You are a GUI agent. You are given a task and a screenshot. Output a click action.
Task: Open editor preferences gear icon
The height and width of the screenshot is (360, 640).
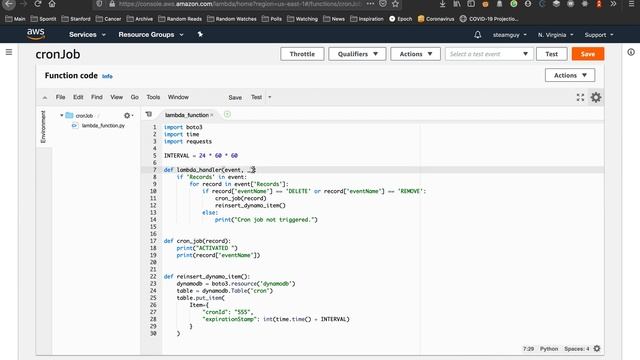pos(596,97)
